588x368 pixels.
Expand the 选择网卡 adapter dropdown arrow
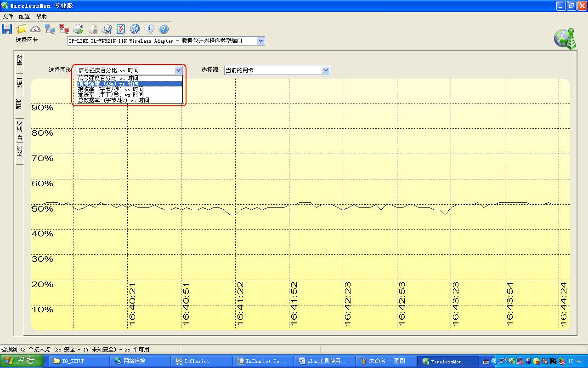(260, 41)
